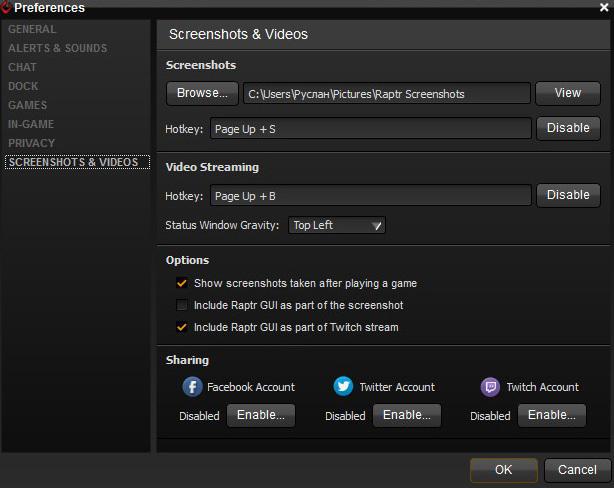Click the Twitch account icon
This screenshot has width=614, height=488.
pyautogui.click(x=490, y=387)
